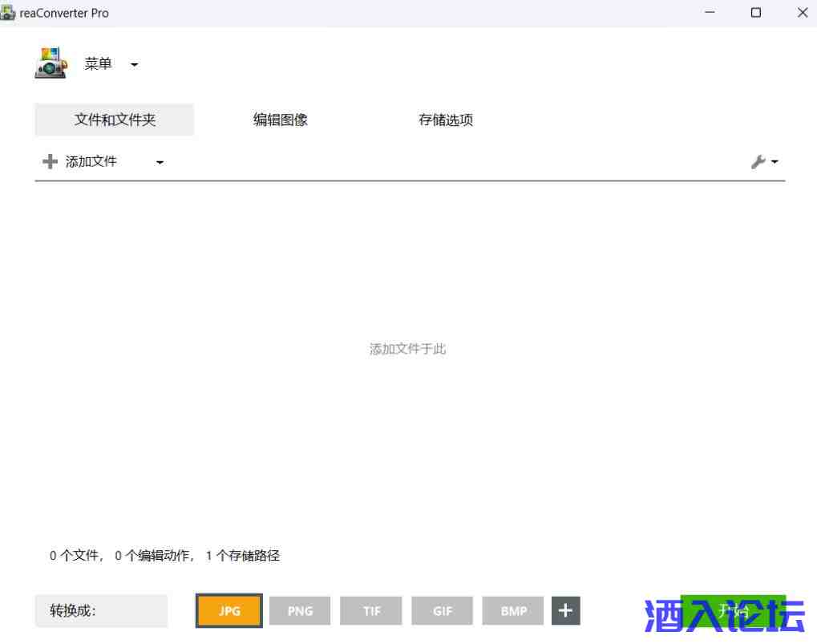817x644 pixels.
Task: Pick BMP as the conversion format
Action: 513,611
